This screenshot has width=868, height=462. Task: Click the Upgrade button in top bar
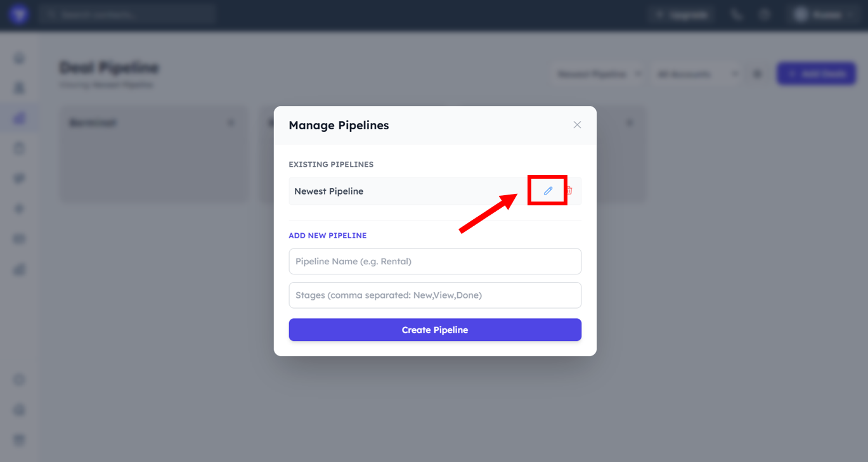point(682,15)
